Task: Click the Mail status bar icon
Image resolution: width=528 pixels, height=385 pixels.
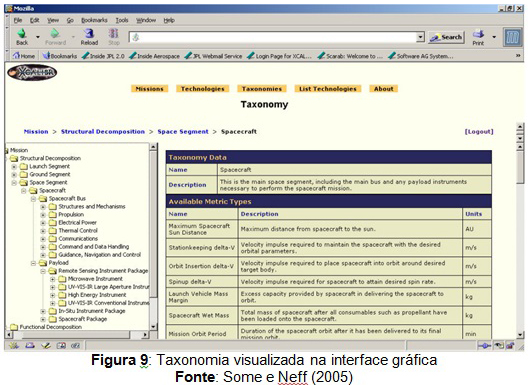Action: [x=30, y=345]
